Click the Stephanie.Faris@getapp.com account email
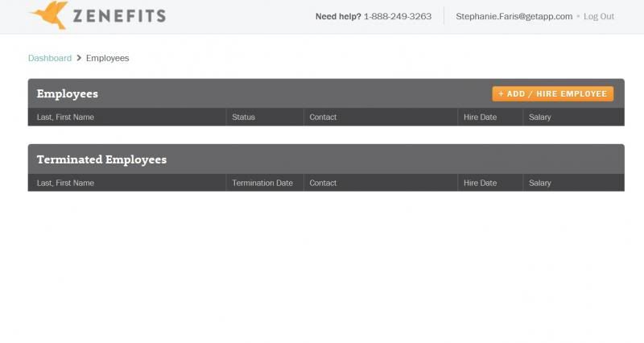Viewport: 644px width, 343px height. tap(514, 16)
